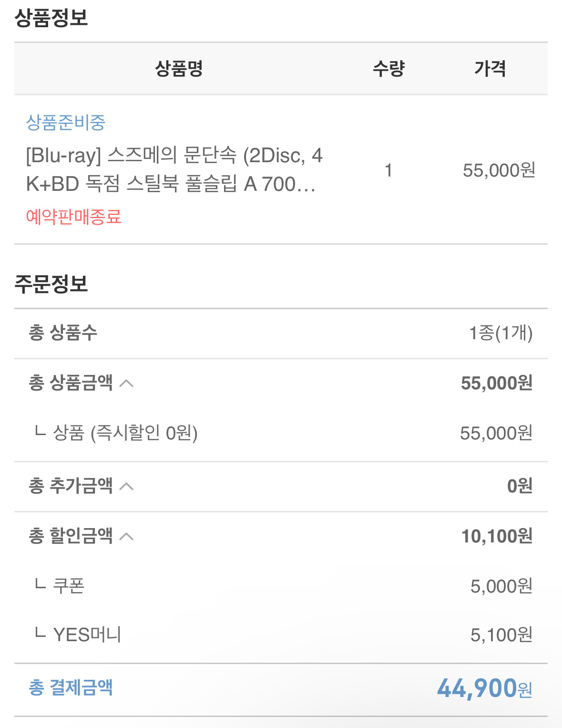The image size is (562, 728).
Task: Tap the 총 상품수 label
Action: pyautogui.click(x=63, y=333)
